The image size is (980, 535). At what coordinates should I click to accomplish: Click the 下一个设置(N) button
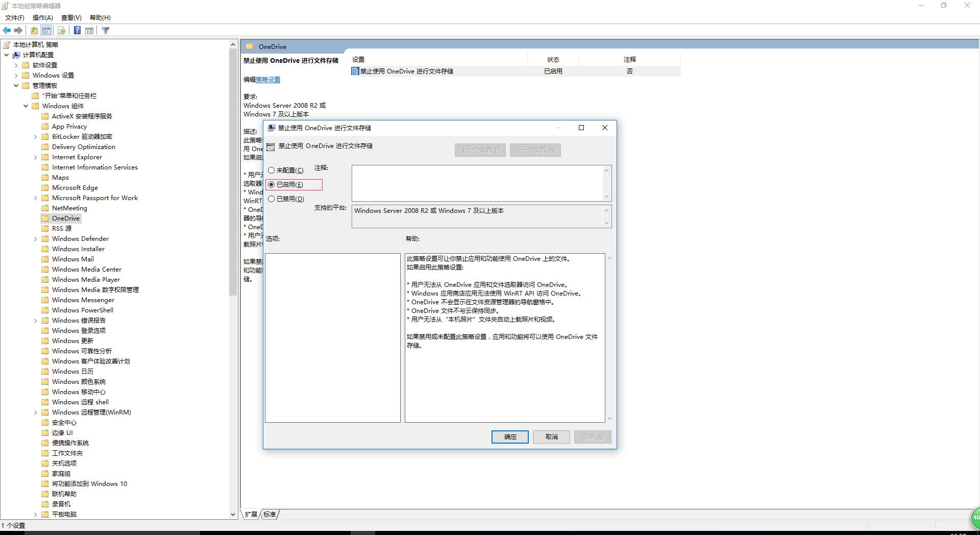535,150
